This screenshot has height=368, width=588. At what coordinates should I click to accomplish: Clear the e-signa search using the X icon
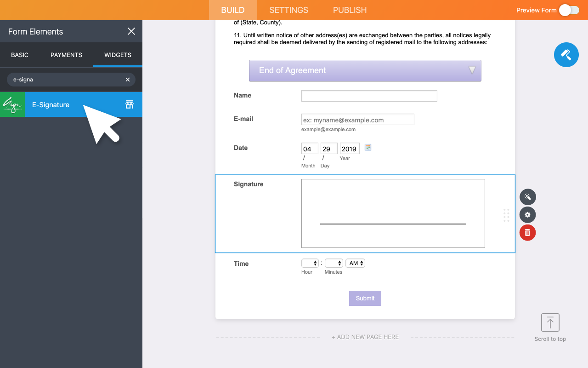coord(127,79)
